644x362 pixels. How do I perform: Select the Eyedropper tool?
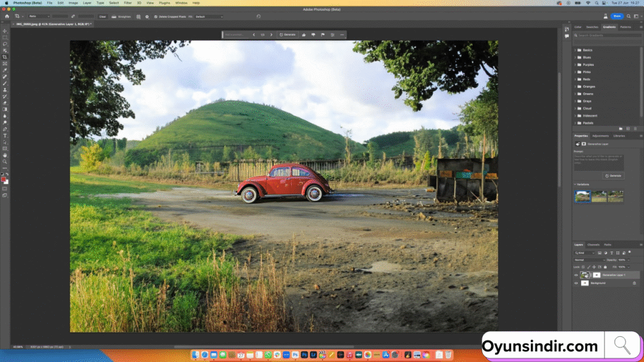(x=5, y=70)
